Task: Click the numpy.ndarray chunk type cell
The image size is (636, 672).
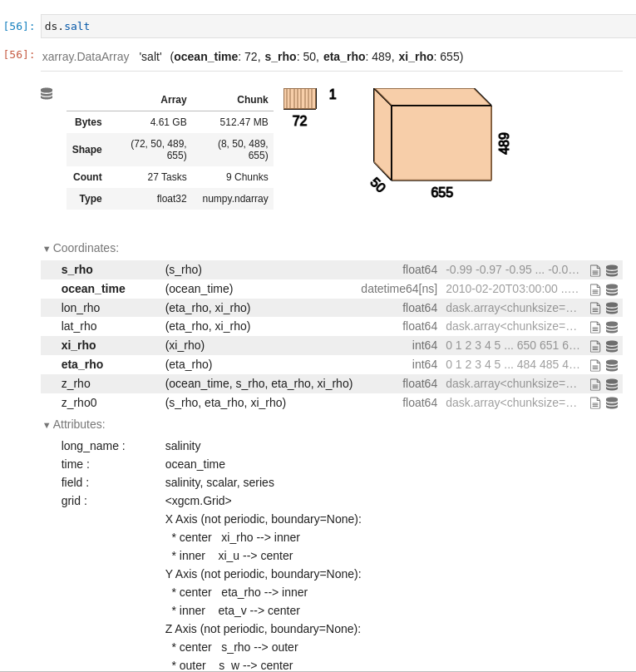Action: point(235,199)
